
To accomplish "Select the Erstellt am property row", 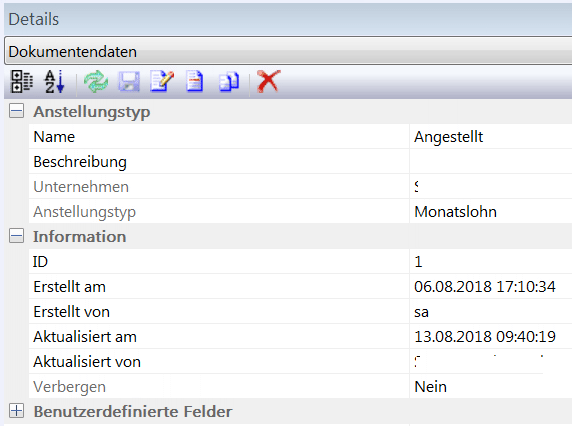I will tap(300, 287).
